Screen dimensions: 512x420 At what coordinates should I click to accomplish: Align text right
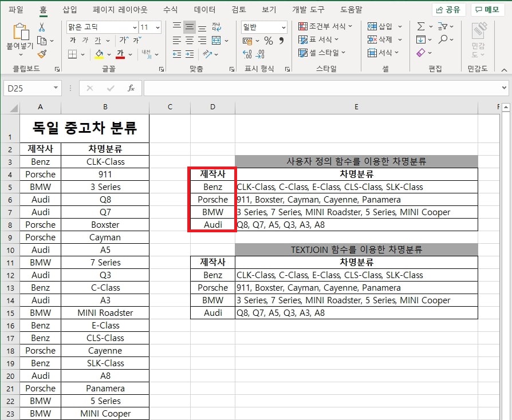click(202, 41)
